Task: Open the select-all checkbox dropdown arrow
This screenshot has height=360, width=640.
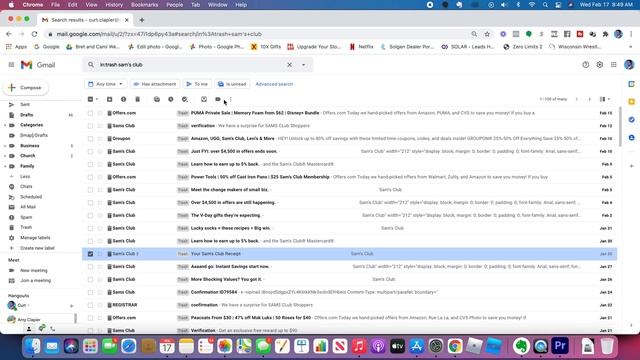Action: click(x=97, y=99)
